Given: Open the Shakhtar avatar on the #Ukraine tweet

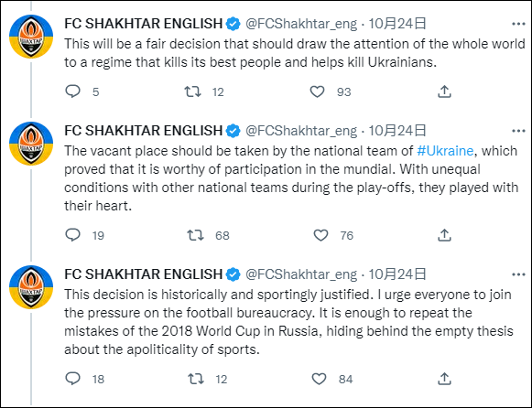Looking at the screenshot, I should (x=31, y=144).
